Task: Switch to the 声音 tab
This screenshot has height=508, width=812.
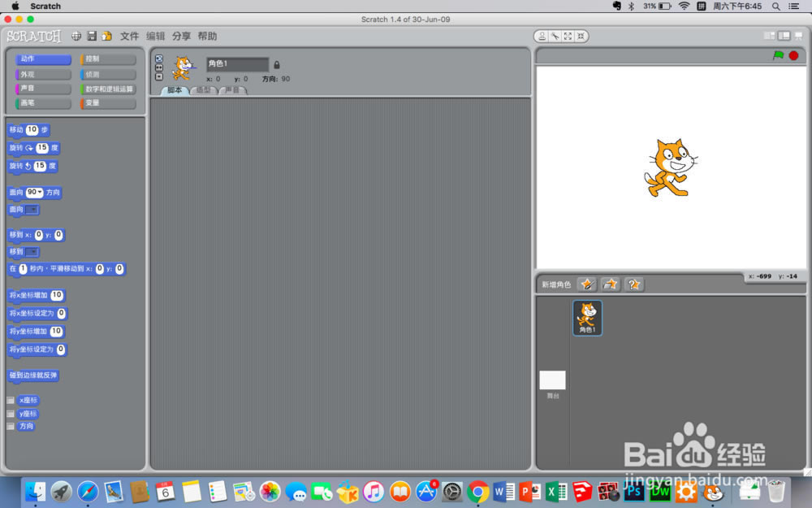Action: coord(232,90)
